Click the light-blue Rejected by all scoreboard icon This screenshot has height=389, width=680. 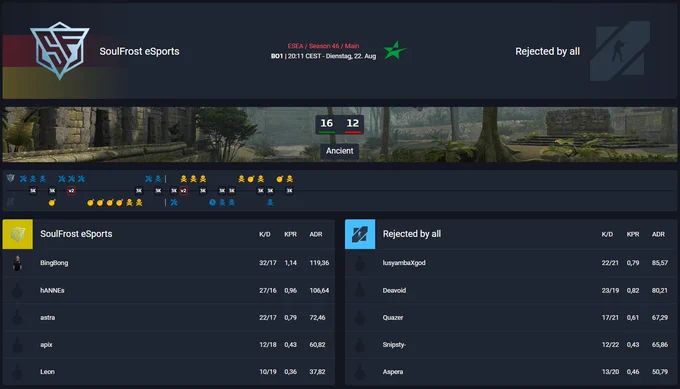point(360,234)
